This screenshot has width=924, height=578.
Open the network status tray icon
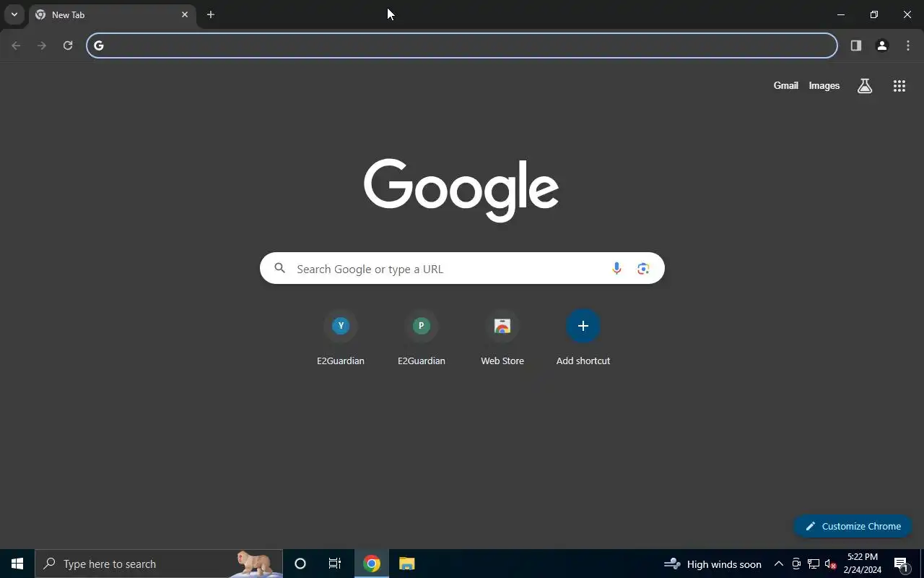[814, 564]
